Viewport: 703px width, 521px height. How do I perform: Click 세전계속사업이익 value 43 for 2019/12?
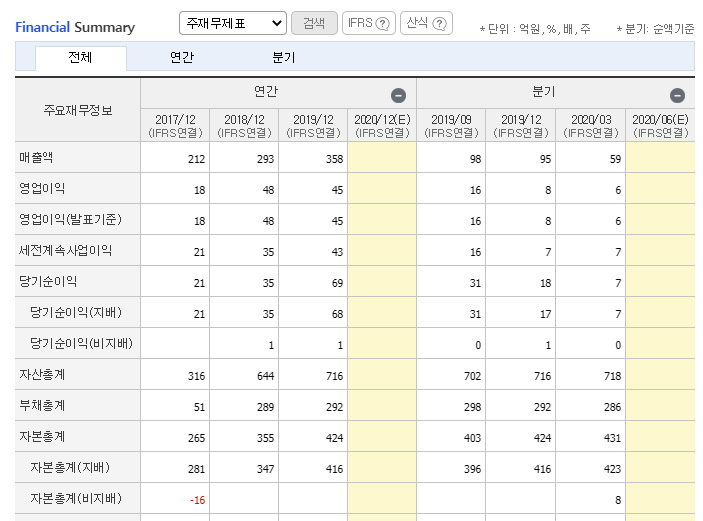[x=337, y=252]
